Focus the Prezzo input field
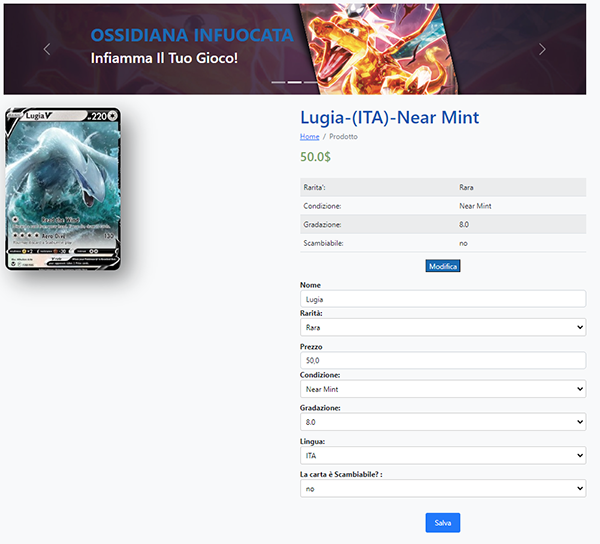 click(443, 360)
